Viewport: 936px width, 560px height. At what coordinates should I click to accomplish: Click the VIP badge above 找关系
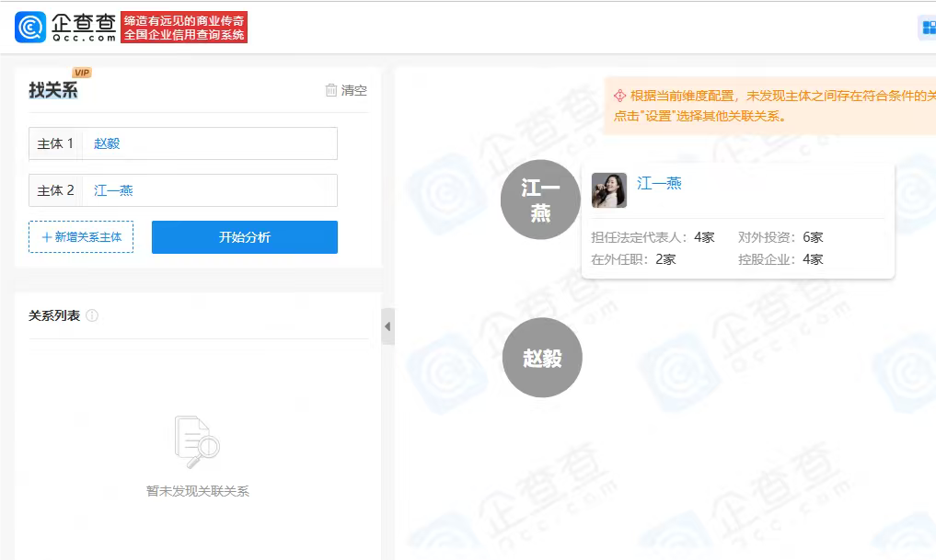pyautogui.click(x=82, y=73)
